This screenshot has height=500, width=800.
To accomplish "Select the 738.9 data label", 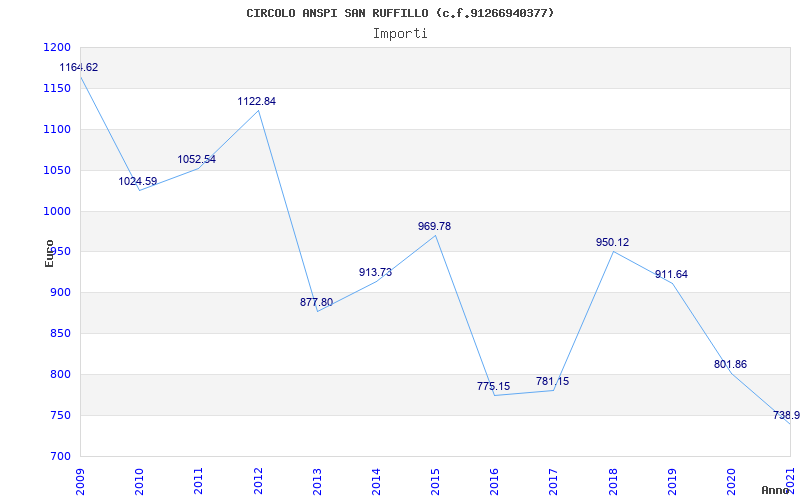I will [786, 415].
